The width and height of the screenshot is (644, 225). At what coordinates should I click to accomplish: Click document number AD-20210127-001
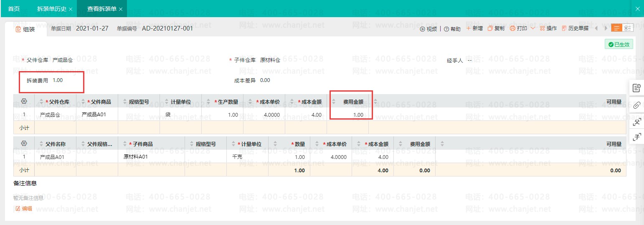[167, 28]
